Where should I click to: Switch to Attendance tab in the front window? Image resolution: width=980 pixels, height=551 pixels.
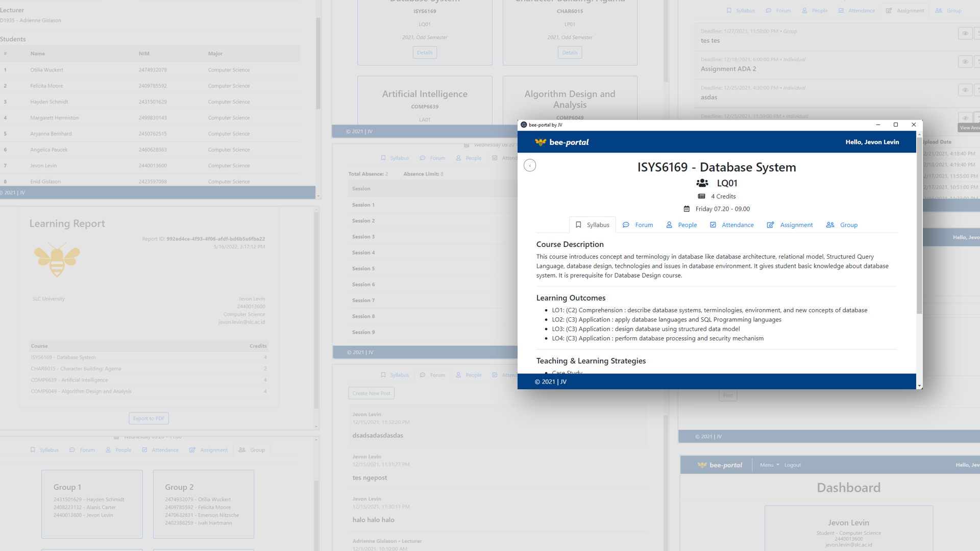[x=732, y=225]
